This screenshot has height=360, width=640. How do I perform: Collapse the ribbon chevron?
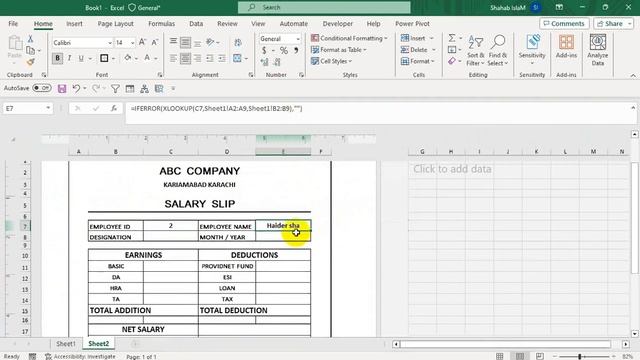(x=633, y=76)
